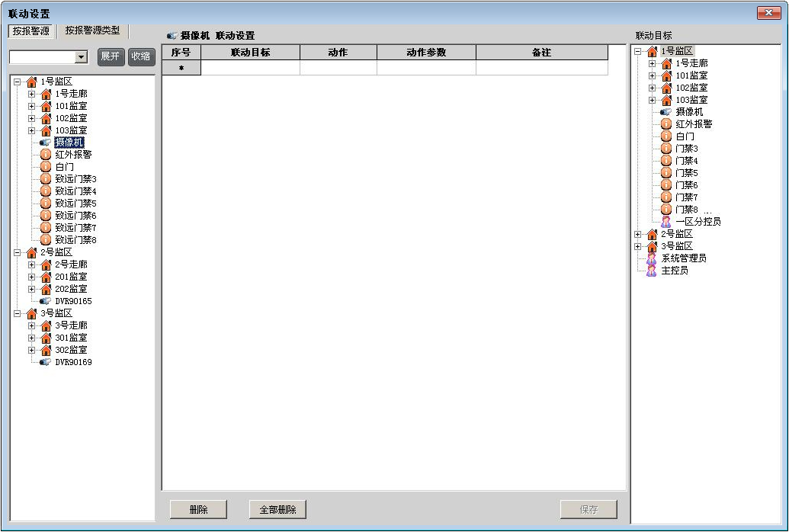Expand the 302监室 node
The image size is (789, 532).
coord(31,350)
